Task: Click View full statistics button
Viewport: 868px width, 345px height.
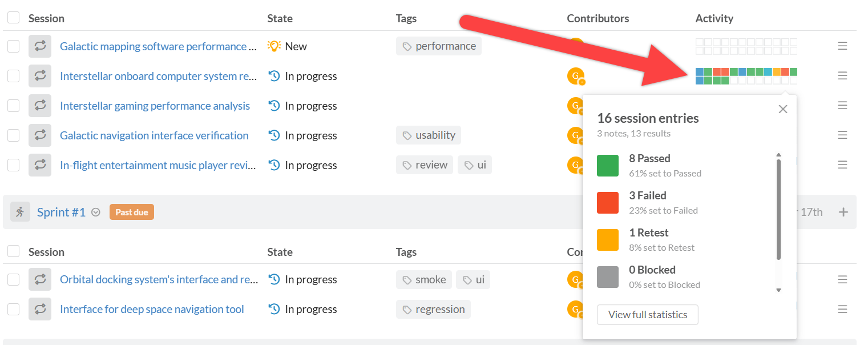Action: (x=648, y=315)
